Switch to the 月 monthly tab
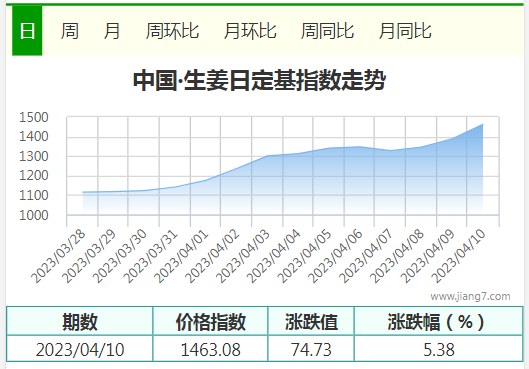The height and width of the screenshot is (369, 529). 111,31
